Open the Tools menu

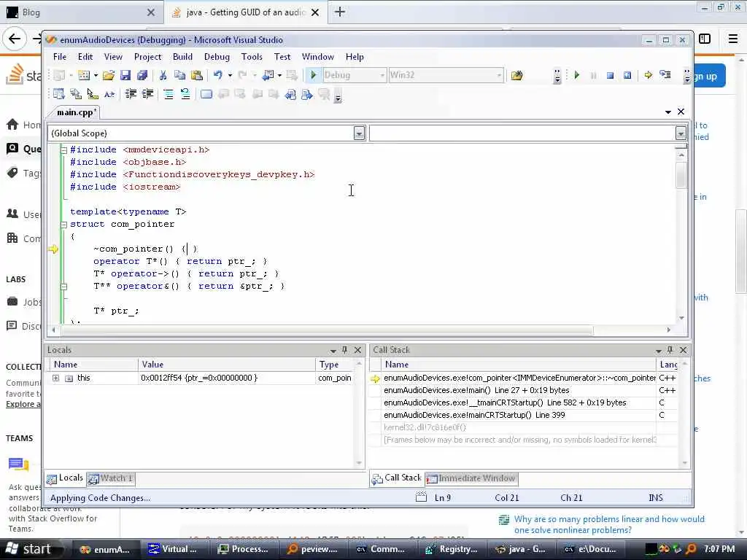pyautogui.click(x=252, y=57)
